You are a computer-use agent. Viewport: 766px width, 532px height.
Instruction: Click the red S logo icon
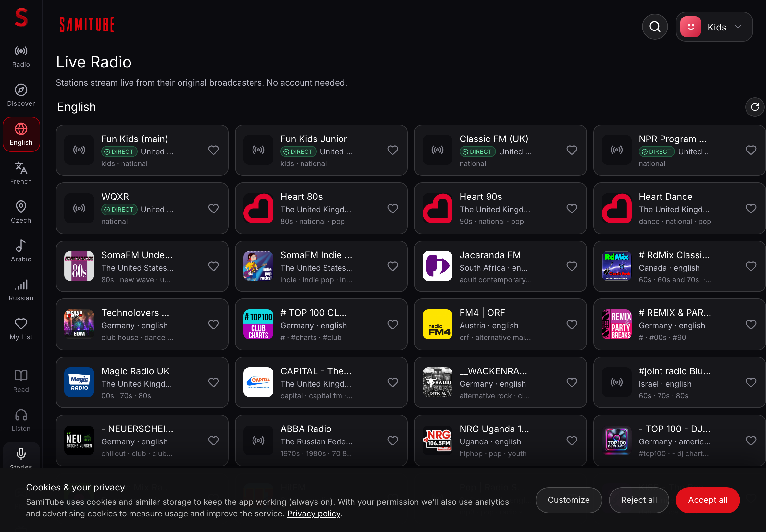21,18
